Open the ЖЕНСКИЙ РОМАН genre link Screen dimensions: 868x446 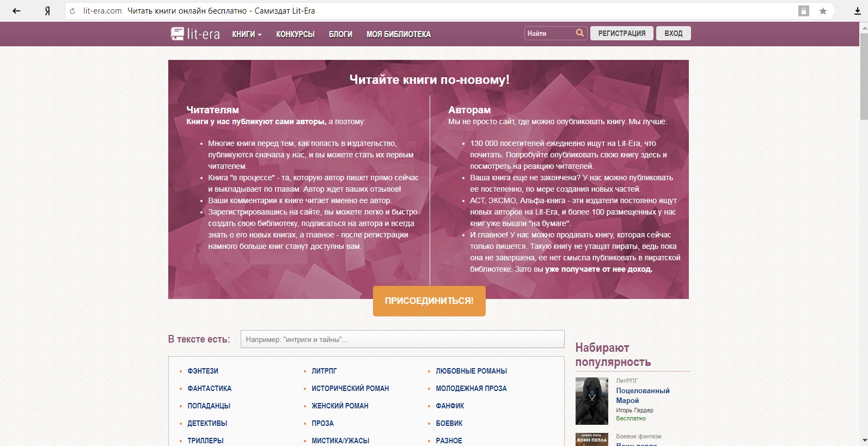pyautogui.click(x=340, y=406)
